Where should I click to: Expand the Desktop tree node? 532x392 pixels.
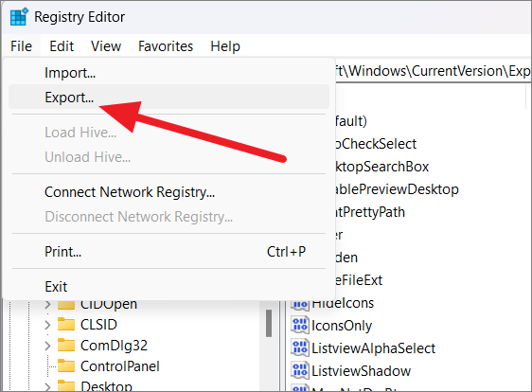[x=48, y=387]
